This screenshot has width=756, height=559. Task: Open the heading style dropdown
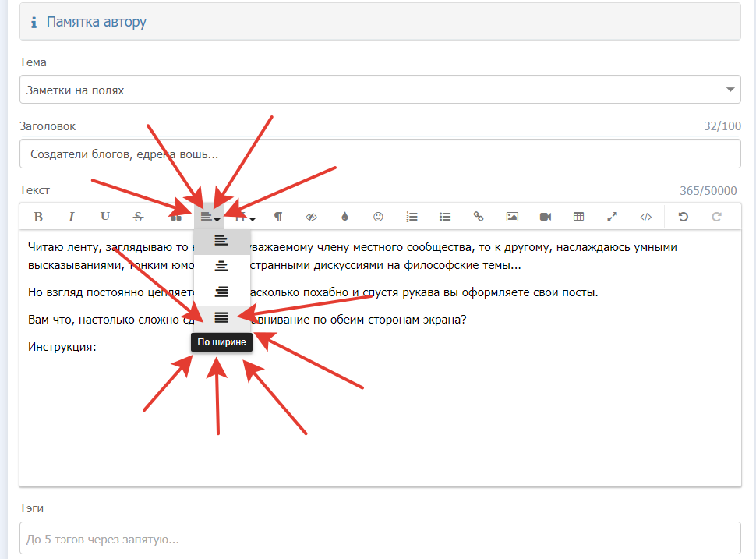[245, 217]
